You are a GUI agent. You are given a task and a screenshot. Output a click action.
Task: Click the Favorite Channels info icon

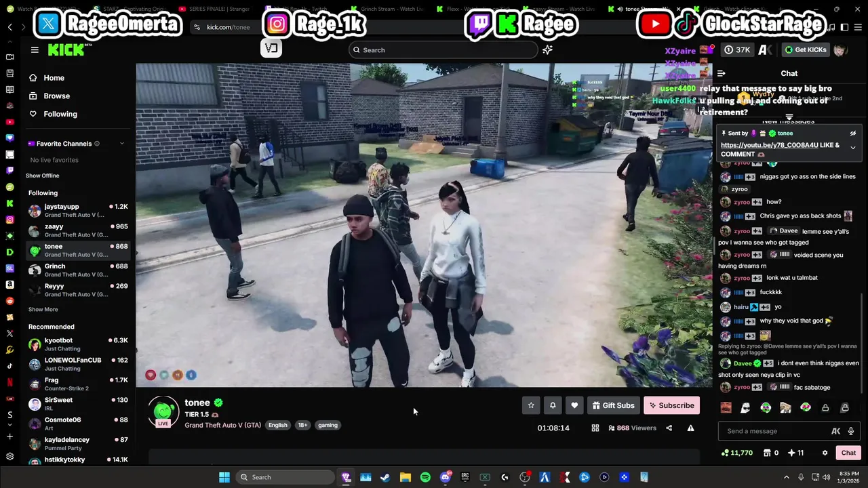tap(97, 144)
